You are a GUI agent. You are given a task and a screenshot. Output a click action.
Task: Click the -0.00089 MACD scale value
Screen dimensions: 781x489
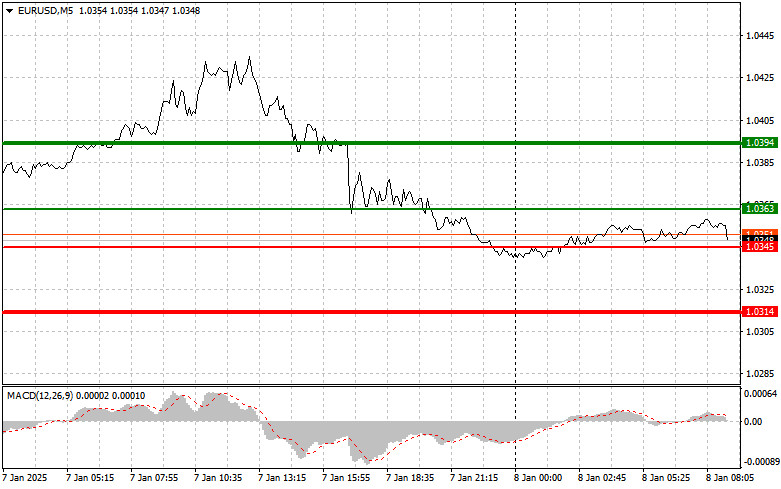(761, 462)
